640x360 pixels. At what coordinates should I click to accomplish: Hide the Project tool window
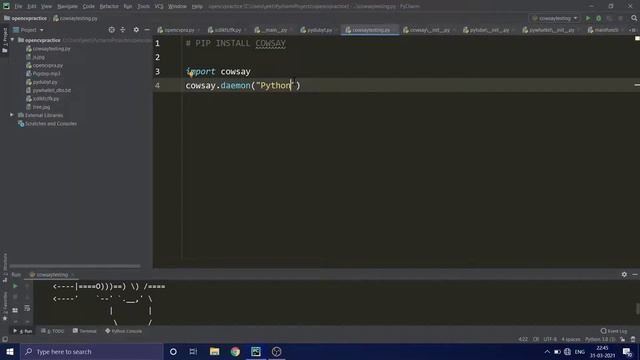click(147, 30)
